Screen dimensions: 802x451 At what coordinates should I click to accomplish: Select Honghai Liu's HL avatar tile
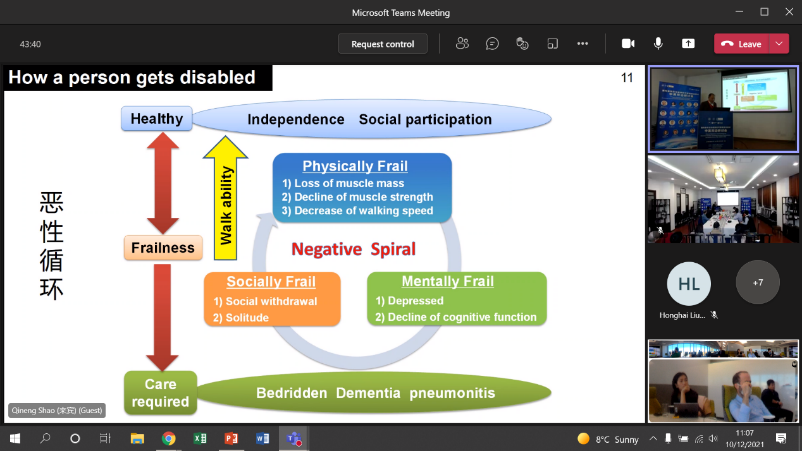point(688,283)
